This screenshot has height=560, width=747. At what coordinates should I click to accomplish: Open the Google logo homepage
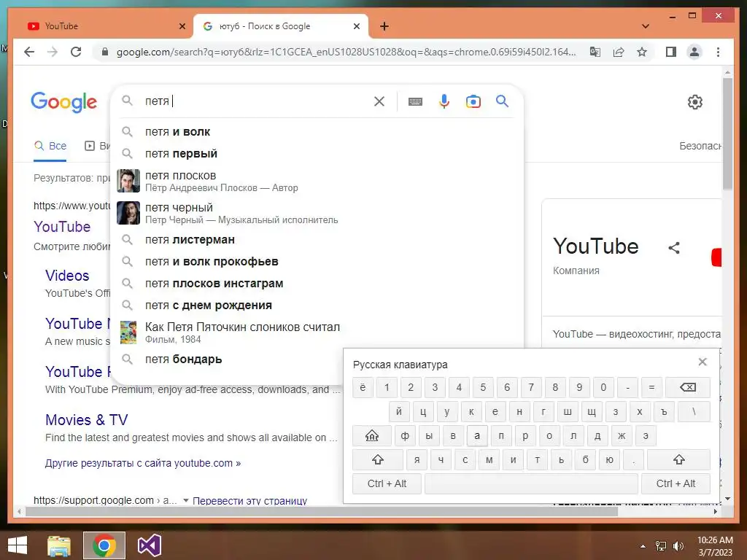pos(64,102)
